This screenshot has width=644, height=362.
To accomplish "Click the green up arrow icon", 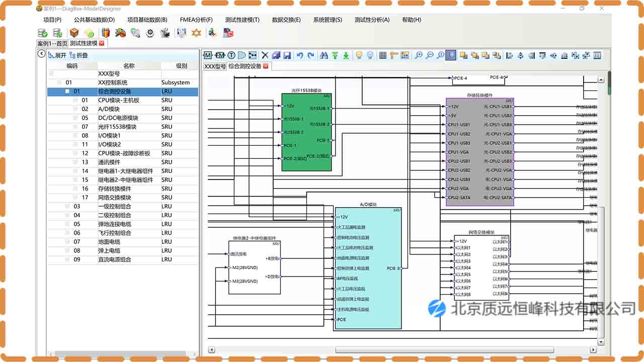I will point(335,55).
